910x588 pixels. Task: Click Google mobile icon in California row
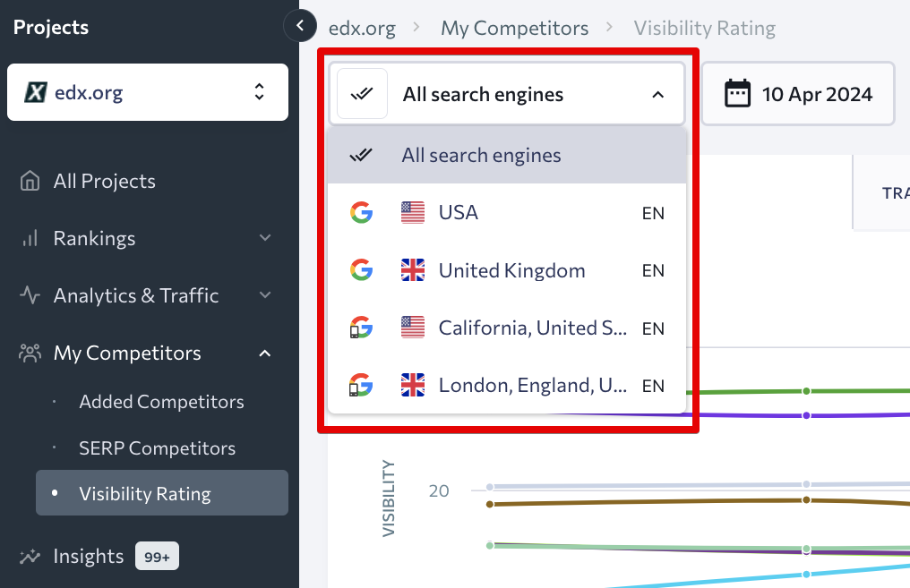click(x=360, y=328)
